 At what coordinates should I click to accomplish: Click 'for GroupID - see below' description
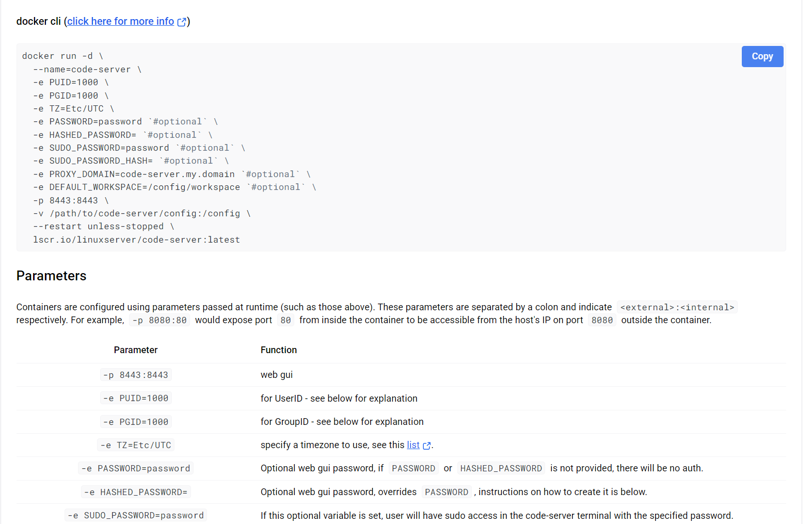(x=342, y=422)
